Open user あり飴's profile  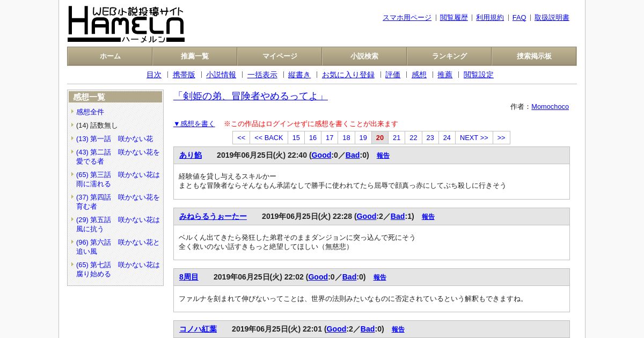point(191,155)
